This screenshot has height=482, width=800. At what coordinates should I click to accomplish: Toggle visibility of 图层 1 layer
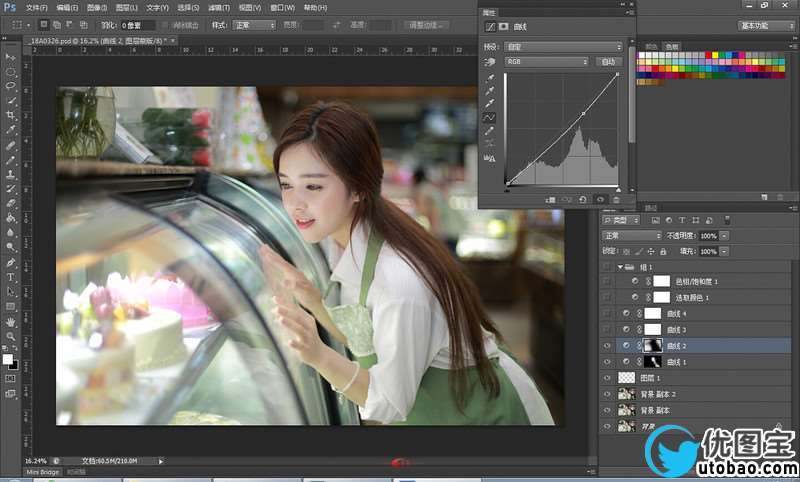[x=608, y=378]
